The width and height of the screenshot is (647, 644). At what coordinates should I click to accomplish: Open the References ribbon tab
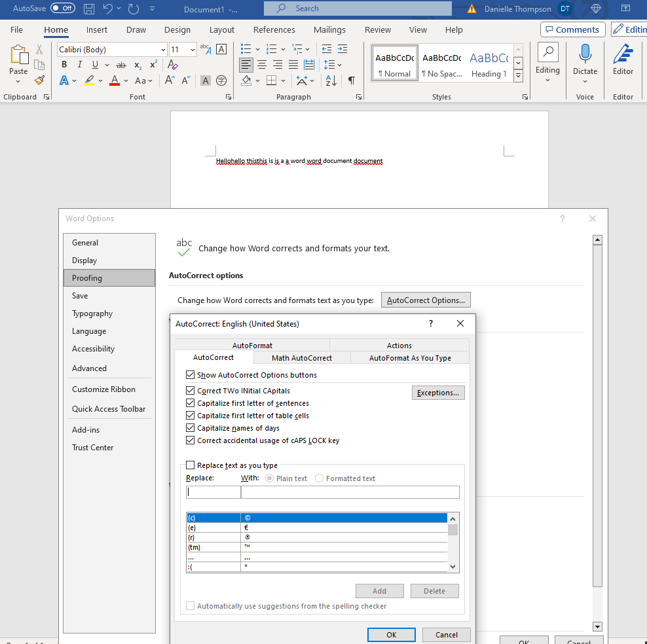[x=274, y=29]
